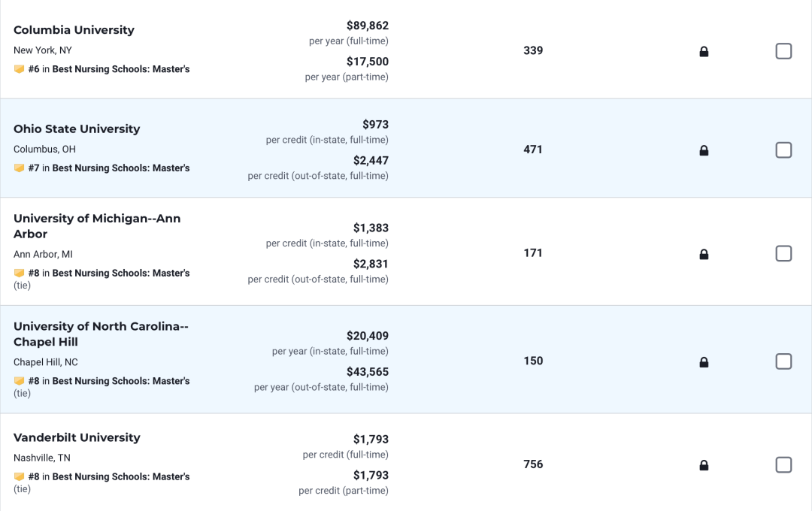This screenshot has height=511, width=812.
Task: Click the lock icon for Vanderbilt University
Action: [x=704, y=465]
